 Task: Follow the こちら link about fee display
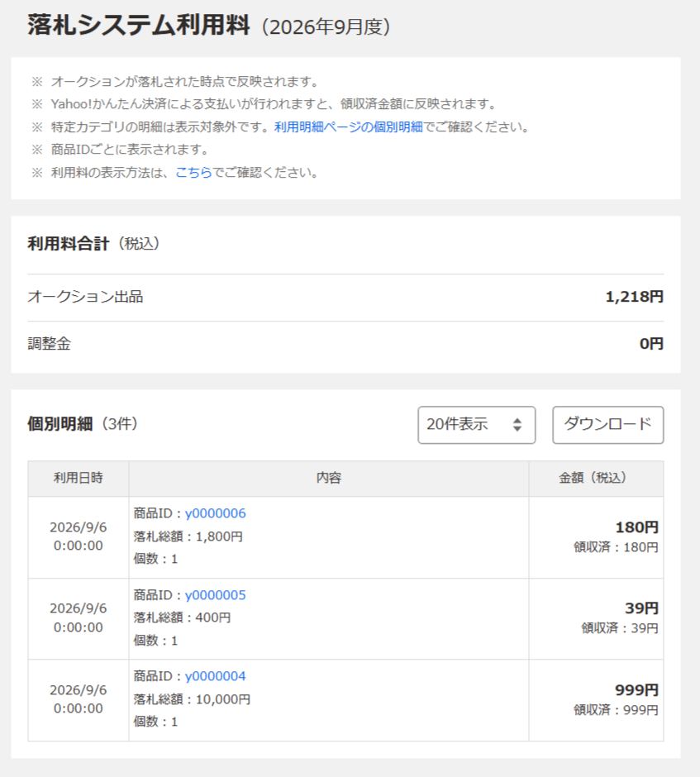point(193,173)
